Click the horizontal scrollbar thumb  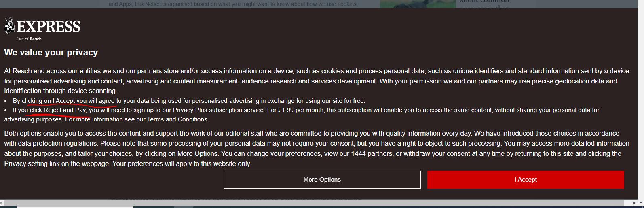pos(315,203)
